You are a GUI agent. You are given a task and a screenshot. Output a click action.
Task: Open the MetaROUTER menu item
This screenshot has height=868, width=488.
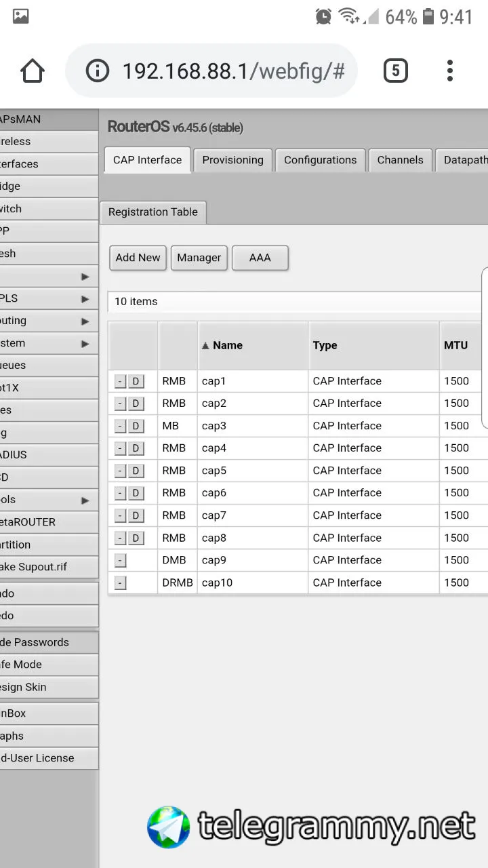coord(49,522)
